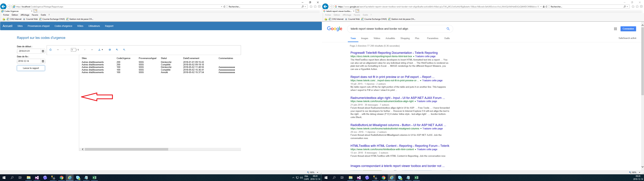This screenshot has width=644, height=181.
Task: Zoom out of the report
Action: tap(124, 50)
